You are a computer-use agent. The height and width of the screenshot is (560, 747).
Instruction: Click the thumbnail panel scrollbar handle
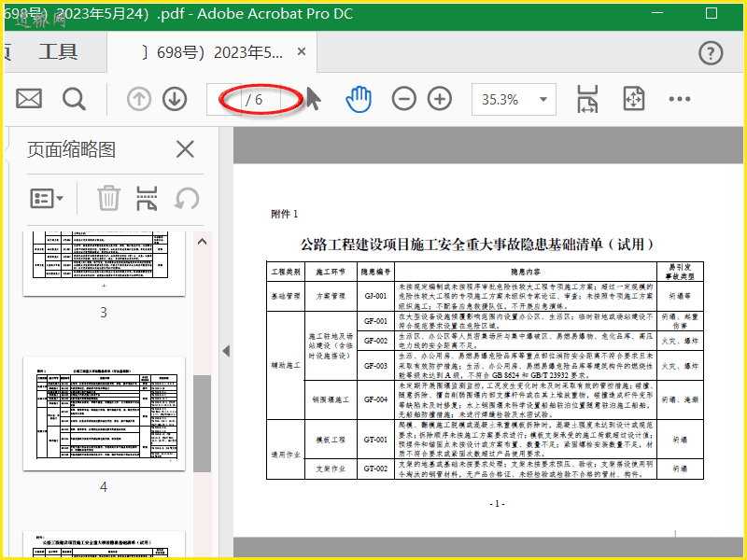tap(202, 424)
